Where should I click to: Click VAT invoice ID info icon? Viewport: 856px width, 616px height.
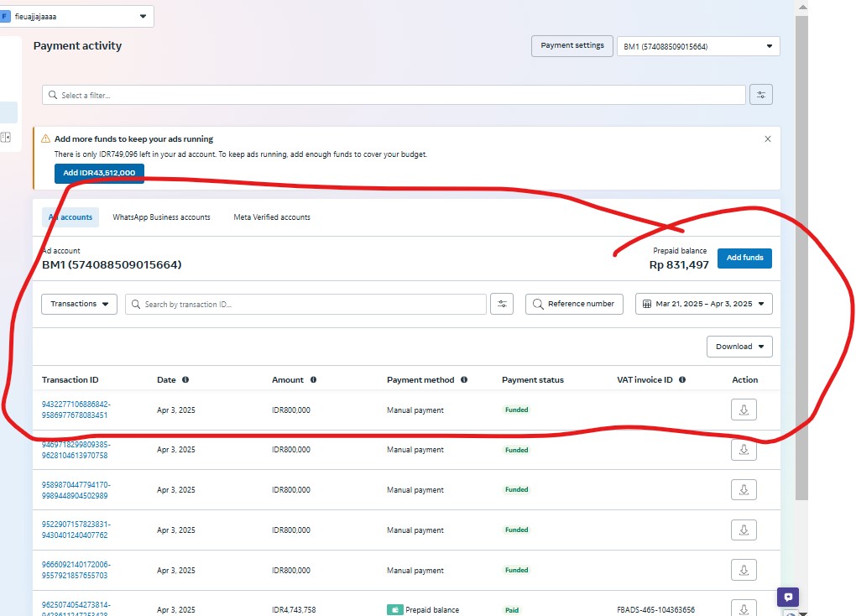(x=682, y=380)
